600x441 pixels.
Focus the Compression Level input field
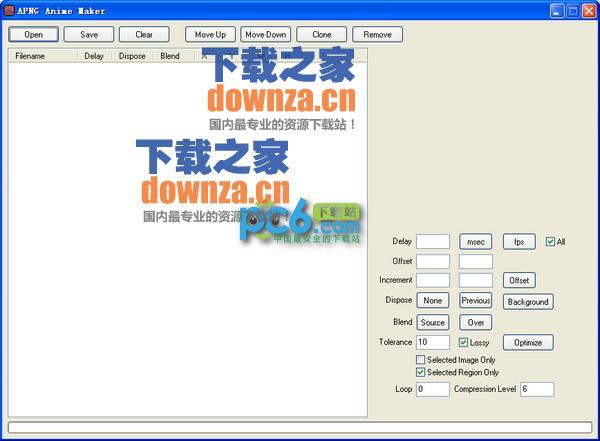tap(537, 389)
